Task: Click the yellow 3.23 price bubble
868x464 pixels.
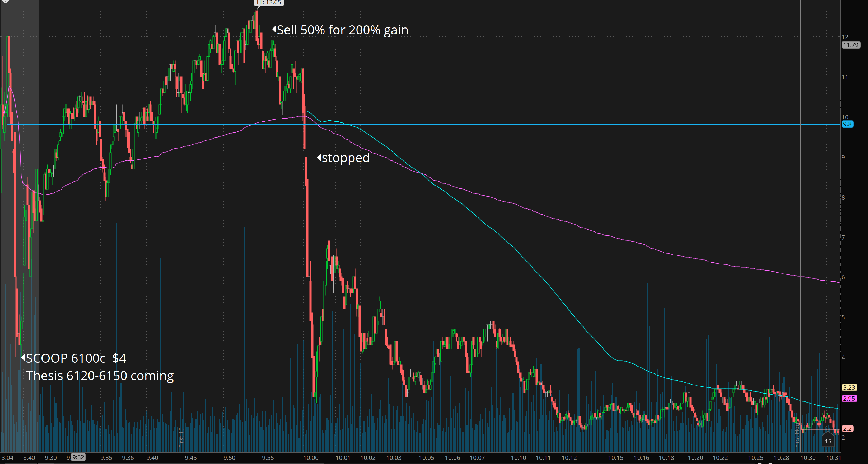Action: point(849,387)
